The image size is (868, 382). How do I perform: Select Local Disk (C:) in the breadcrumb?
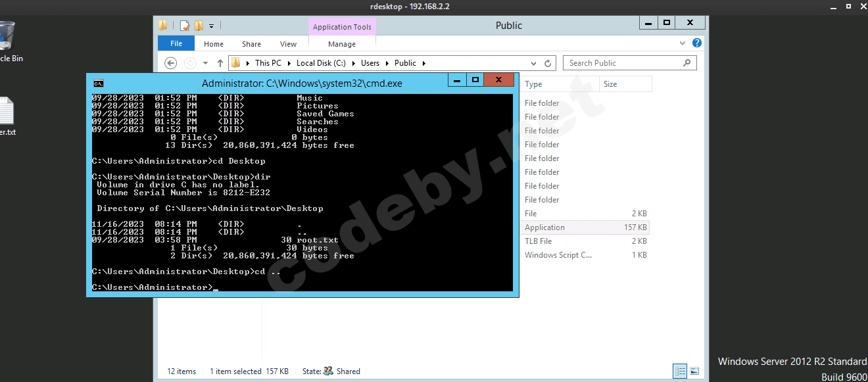(321, 63)
